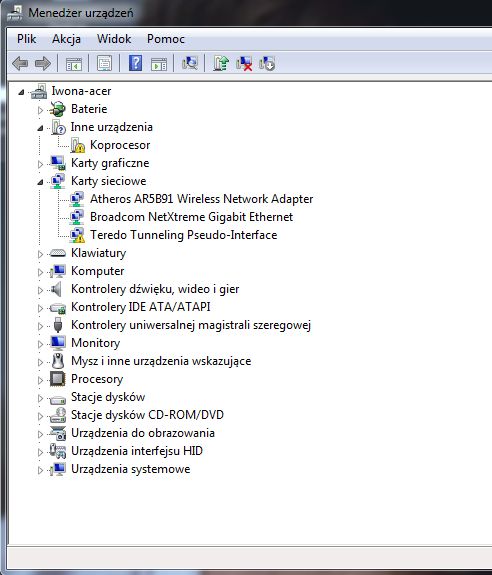
Task: Open the Widok menu
Action: 114,39
